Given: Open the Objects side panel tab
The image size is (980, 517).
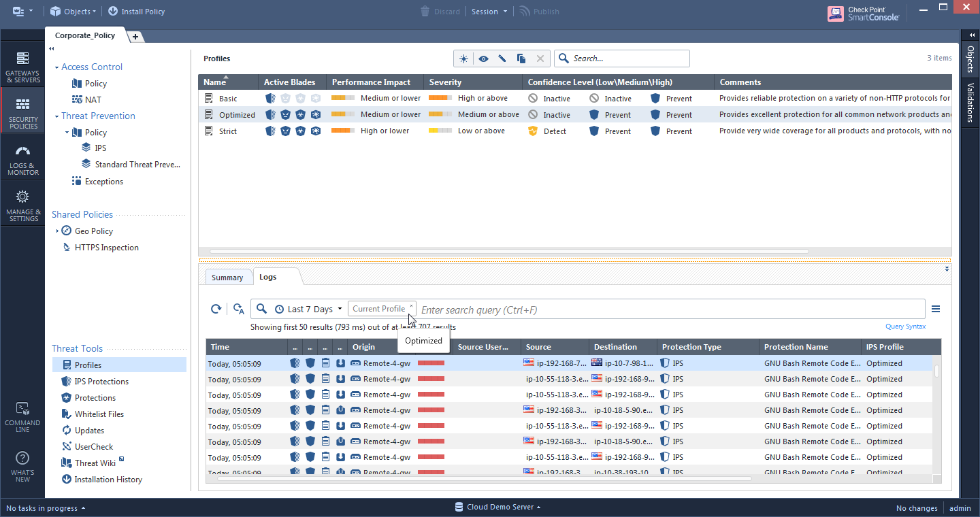Looking at the screenshot, I should coord(970,59).
